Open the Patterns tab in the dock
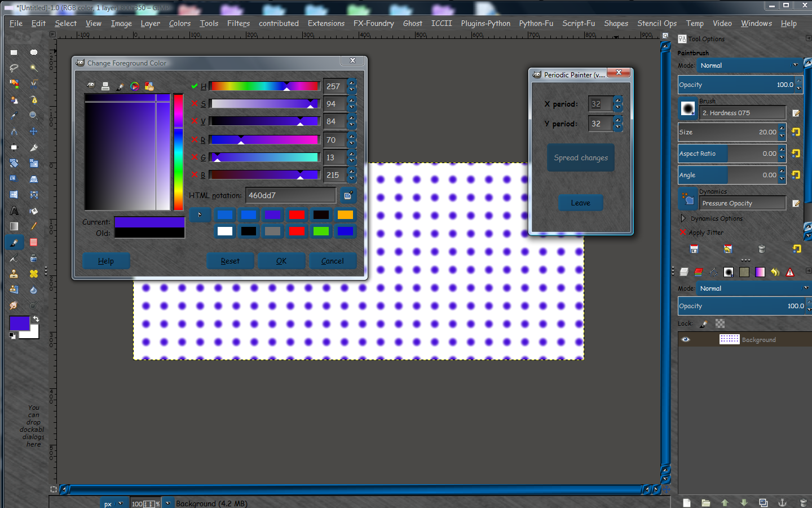The image size is (812, 508). (744, 272)
